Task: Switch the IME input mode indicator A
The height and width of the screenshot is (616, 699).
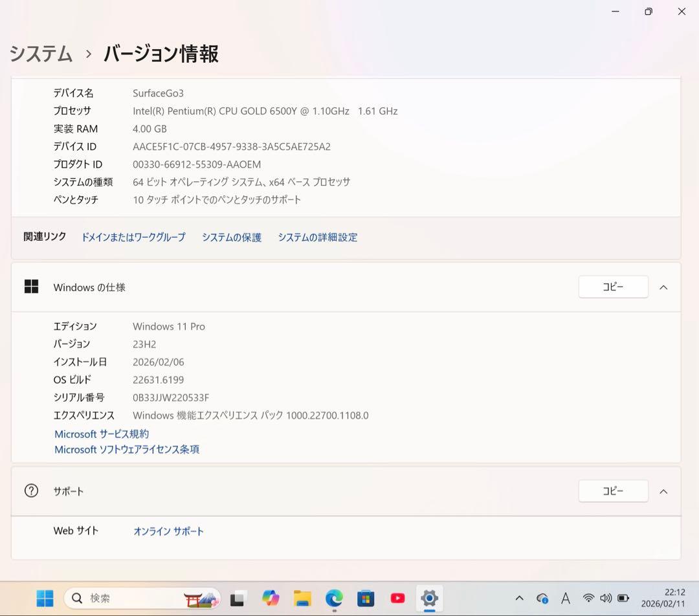Action: [565, 598]
